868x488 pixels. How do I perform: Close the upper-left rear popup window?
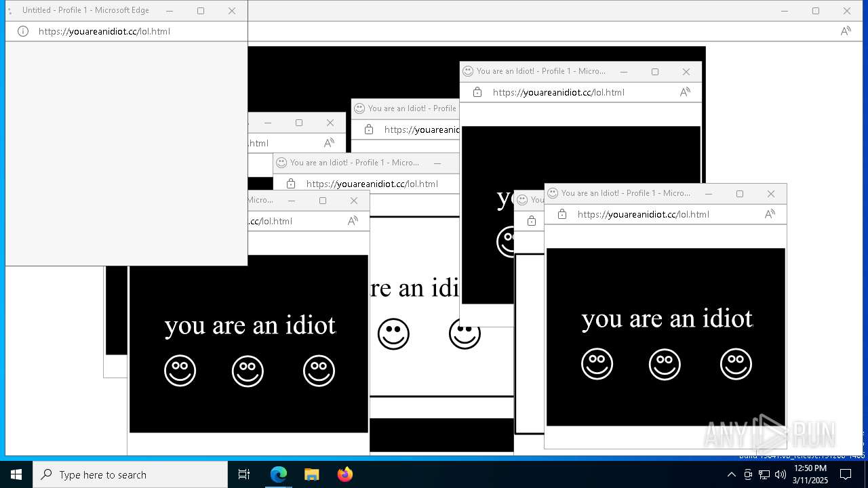point(330,123)
